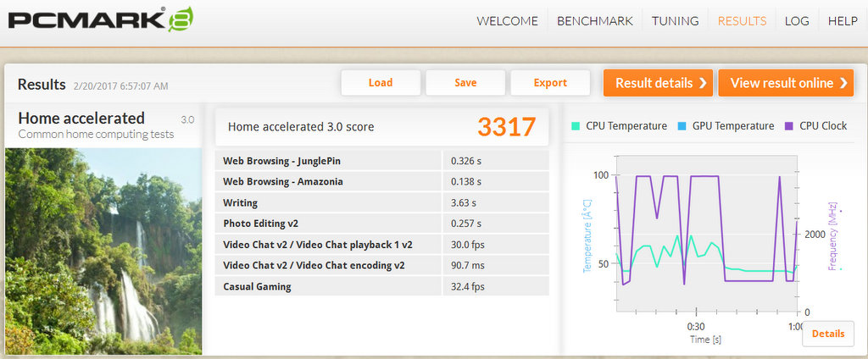
Task: Click Home accelerated 3.0 score label
Action: tap(301, 127)
